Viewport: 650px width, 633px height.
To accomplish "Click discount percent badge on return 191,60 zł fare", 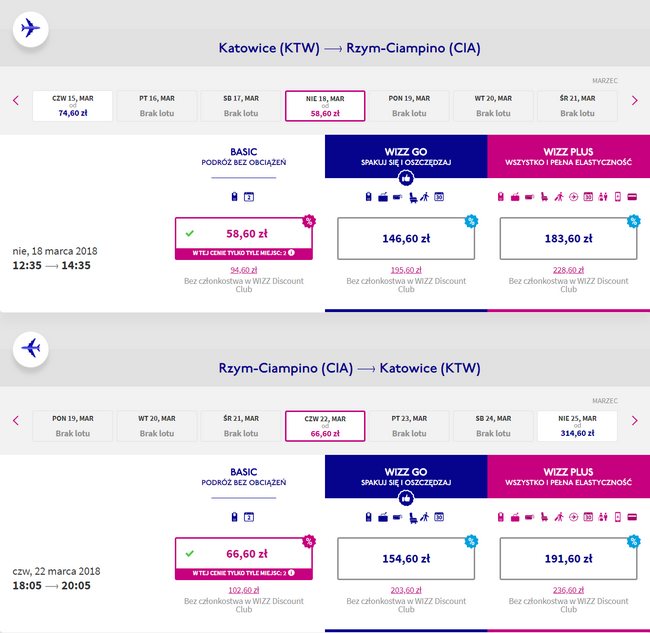I will 634,541.
